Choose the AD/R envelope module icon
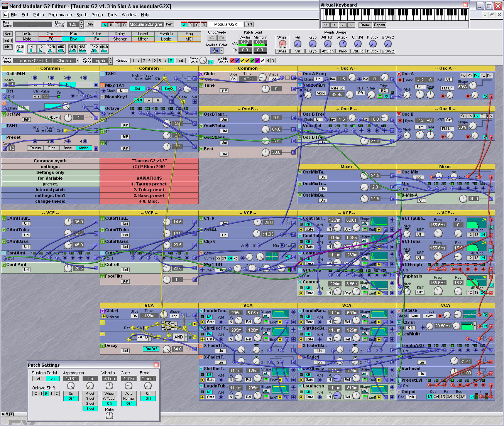This screenshot has width=504, height=426. (x=51, y=49)
